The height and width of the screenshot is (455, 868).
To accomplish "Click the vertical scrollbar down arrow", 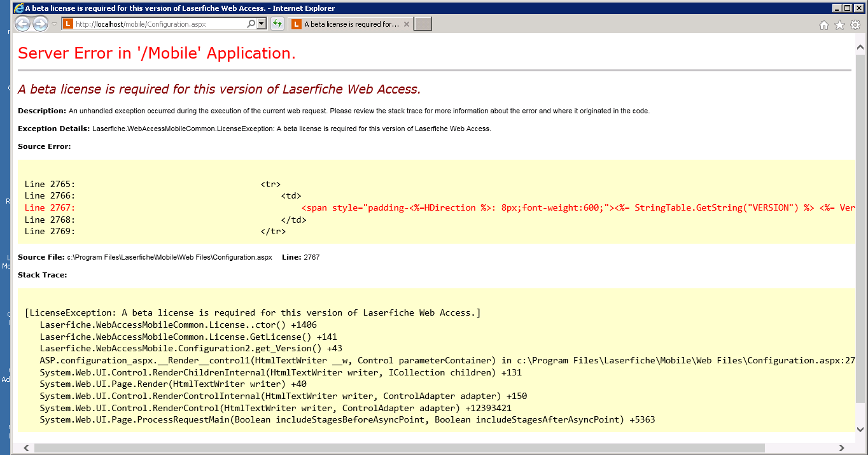I will (x=860, y=428).
